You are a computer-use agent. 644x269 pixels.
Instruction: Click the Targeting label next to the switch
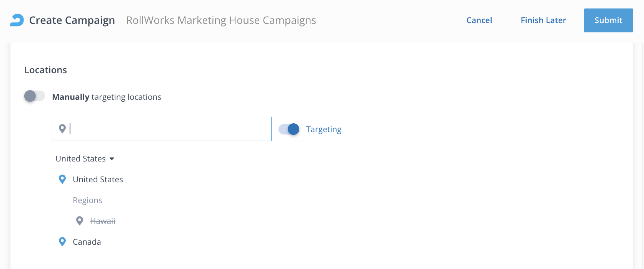324,129
